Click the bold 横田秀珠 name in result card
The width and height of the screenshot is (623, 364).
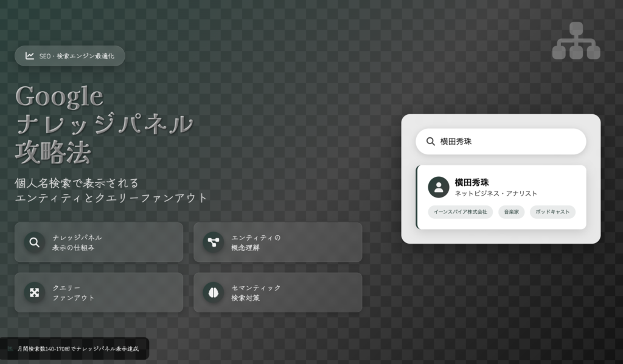[x=472, y=182]
